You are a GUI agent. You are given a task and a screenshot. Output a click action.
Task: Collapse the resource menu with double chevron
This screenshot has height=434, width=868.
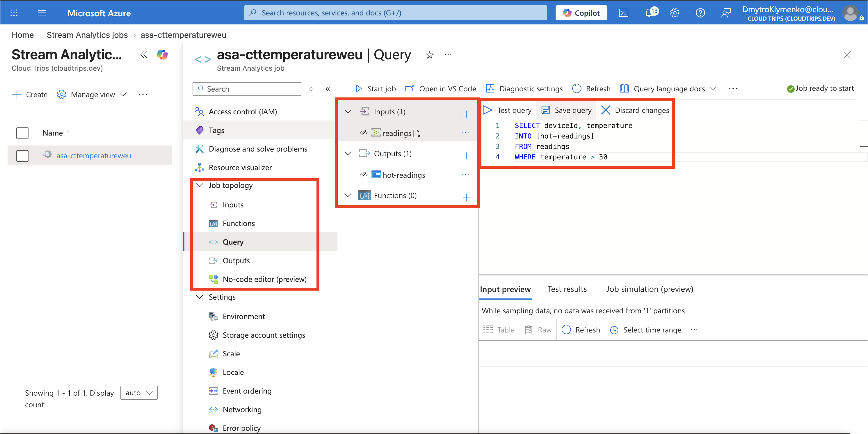click(x=328, y=89)
